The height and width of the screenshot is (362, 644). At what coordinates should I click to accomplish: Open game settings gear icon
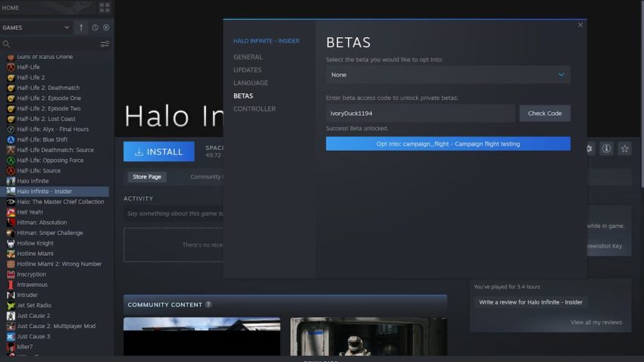click(589, 148)
